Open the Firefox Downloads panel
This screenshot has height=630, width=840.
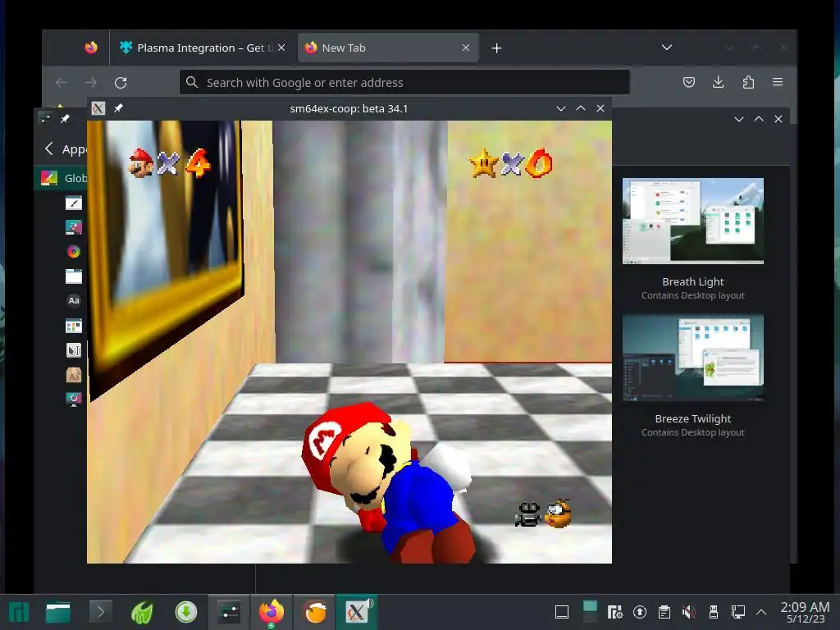coord(719,82)
